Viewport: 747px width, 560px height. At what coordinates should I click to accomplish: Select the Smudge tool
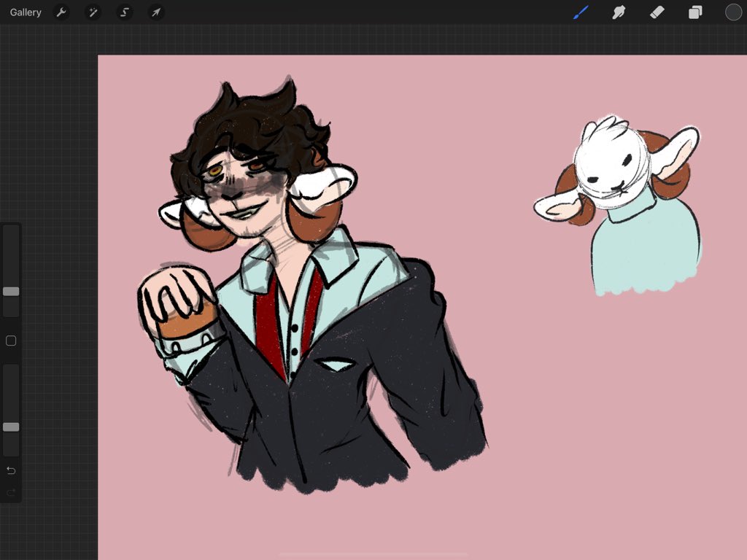619,12
